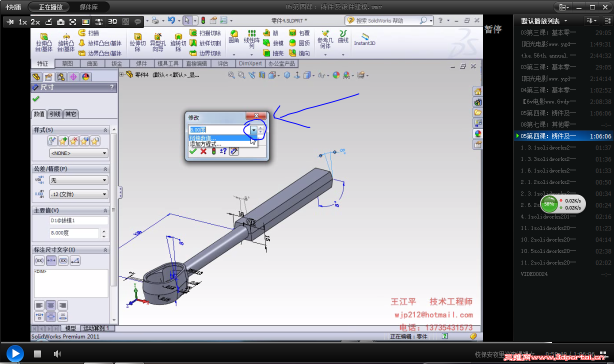Increase main value 8.000度 with up spinner
The height and width of the screenshot is (364, 614).
coord(103,231)
